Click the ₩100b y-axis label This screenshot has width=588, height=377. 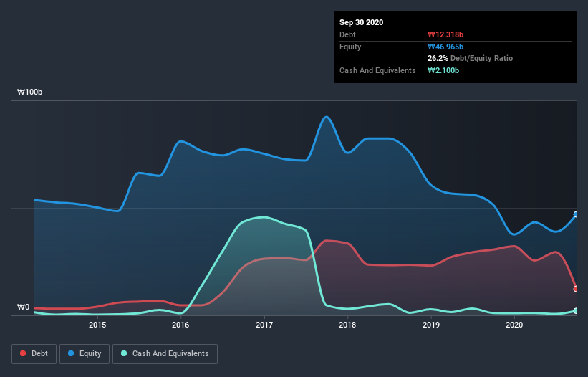click(29, 92)
